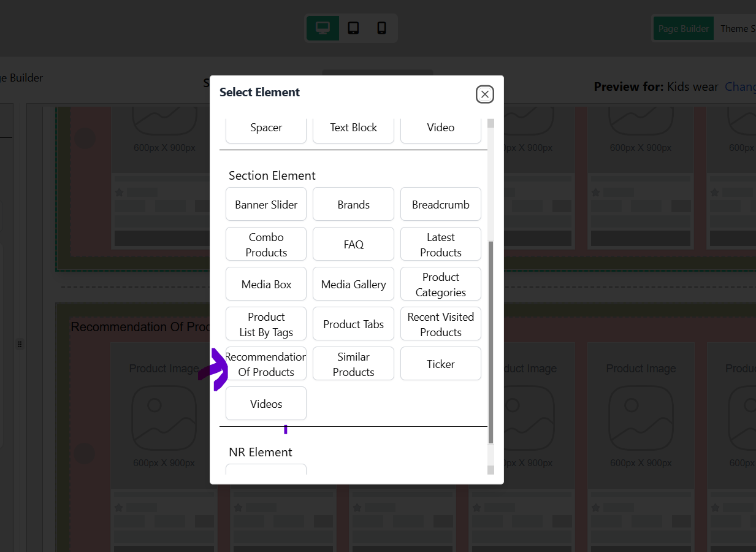Switch to desktop preview icon

[x=323, y=28]
